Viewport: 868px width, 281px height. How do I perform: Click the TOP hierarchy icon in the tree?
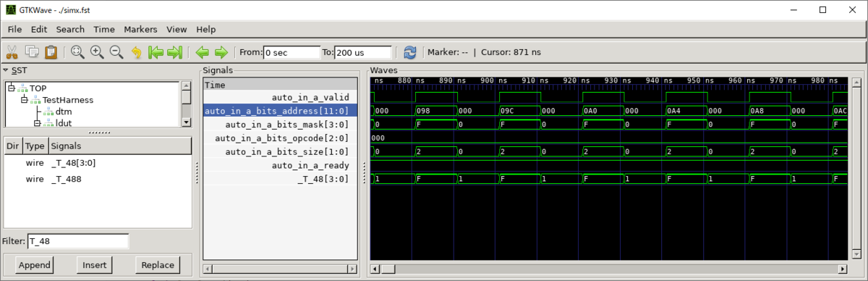click(23, 88)
